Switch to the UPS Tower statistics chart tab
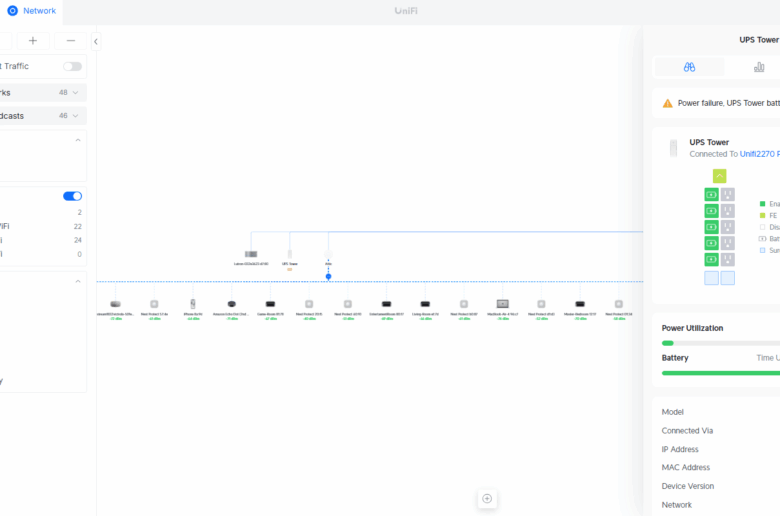 759,67
